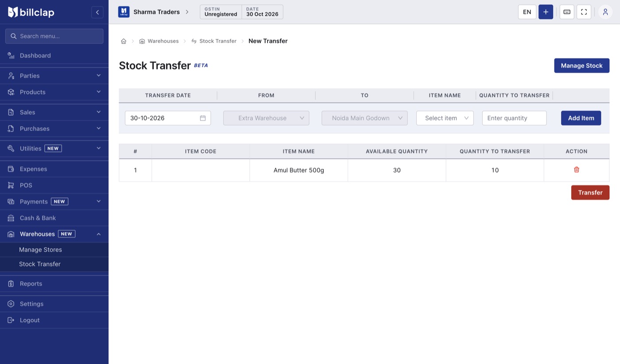Open the To warehouse Noida Main Godown dropdown

click(x=364, y=118)
